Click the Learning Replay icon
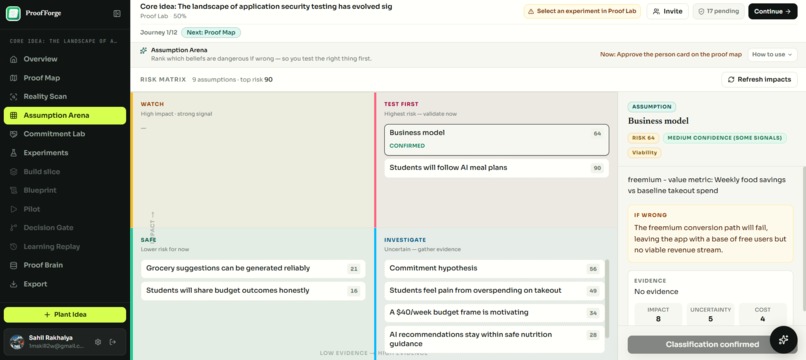The height and width of the screenshot is (360, 806). (13, 247)
